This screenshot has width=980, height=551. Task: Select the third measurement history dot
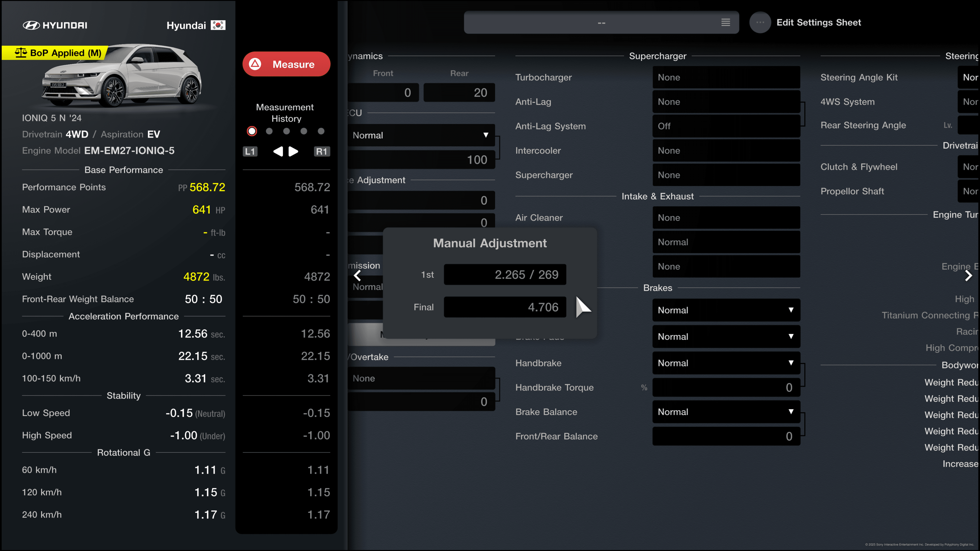click(x=286, y=131)
